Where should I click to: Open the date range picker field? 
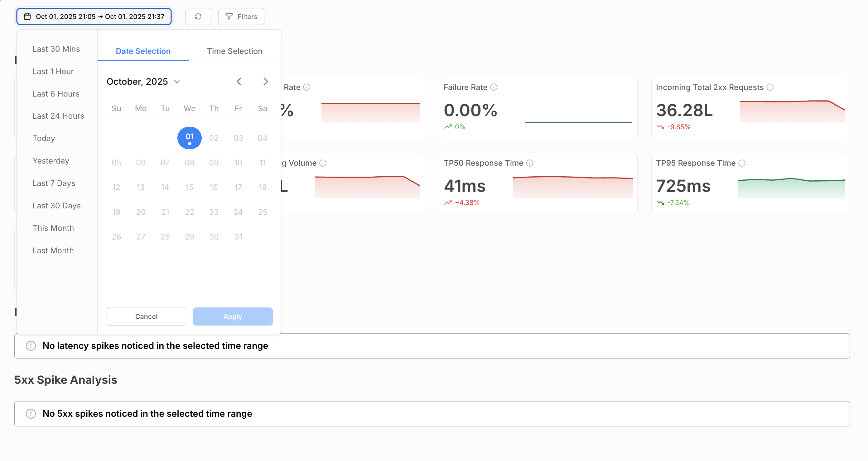94,17
